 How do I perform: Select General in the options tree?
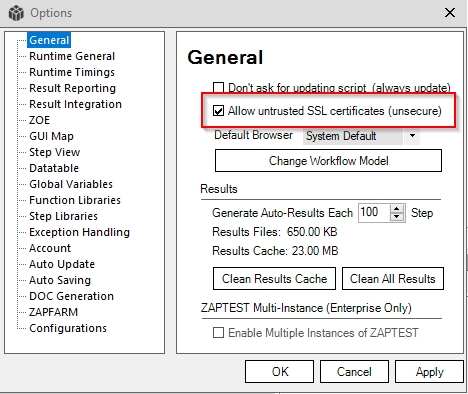pyautogui.click(x=49, y=40)
